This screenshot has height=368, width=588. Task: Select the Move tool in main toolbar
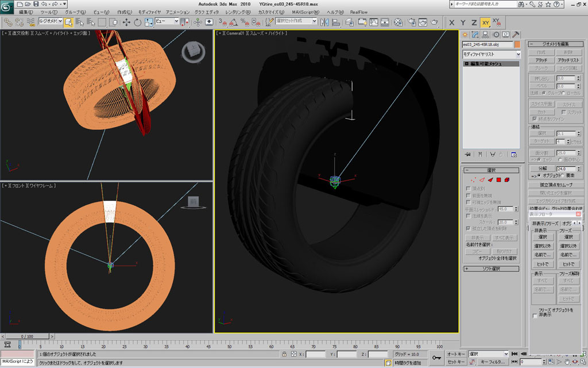coord(126,22)
